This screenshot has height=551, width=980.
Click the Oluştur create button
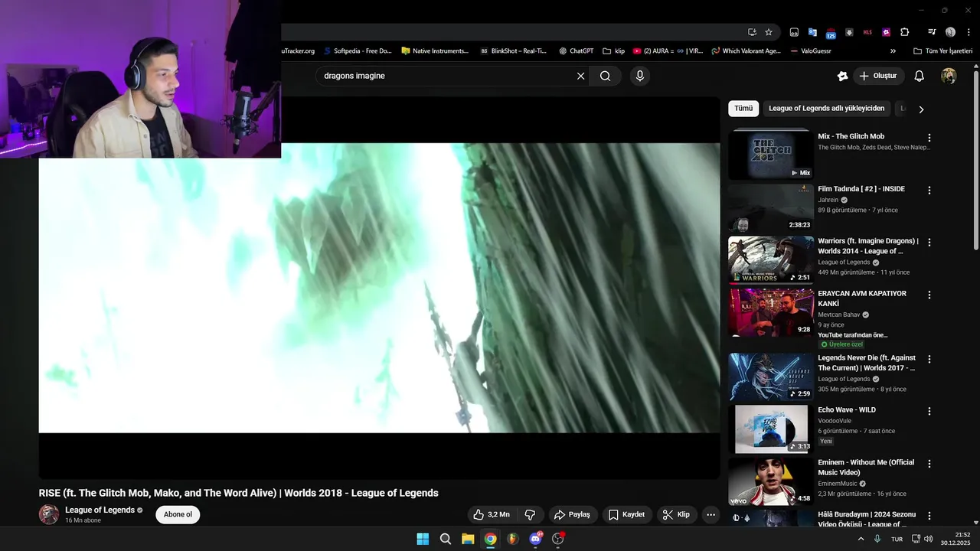(x=877, y=76)
